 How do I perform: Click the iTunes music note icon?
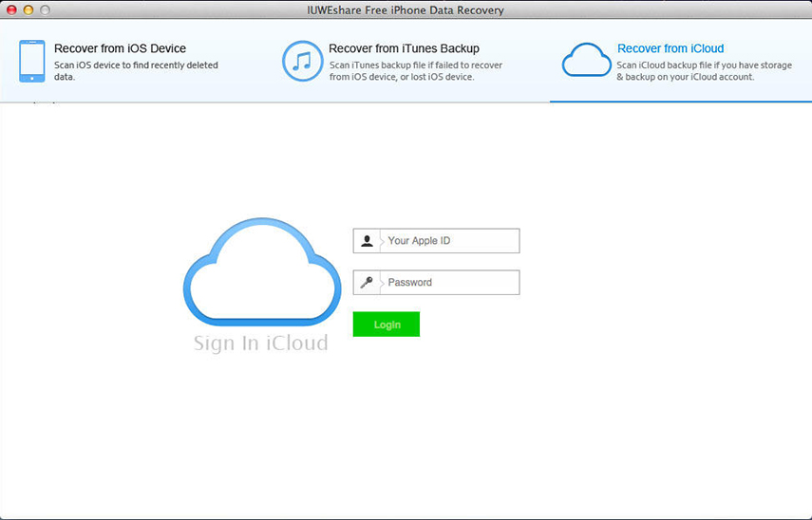point(302,61)
